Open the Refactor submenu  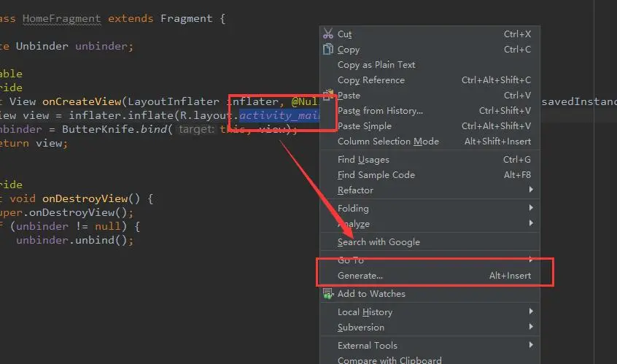(430, 190)
